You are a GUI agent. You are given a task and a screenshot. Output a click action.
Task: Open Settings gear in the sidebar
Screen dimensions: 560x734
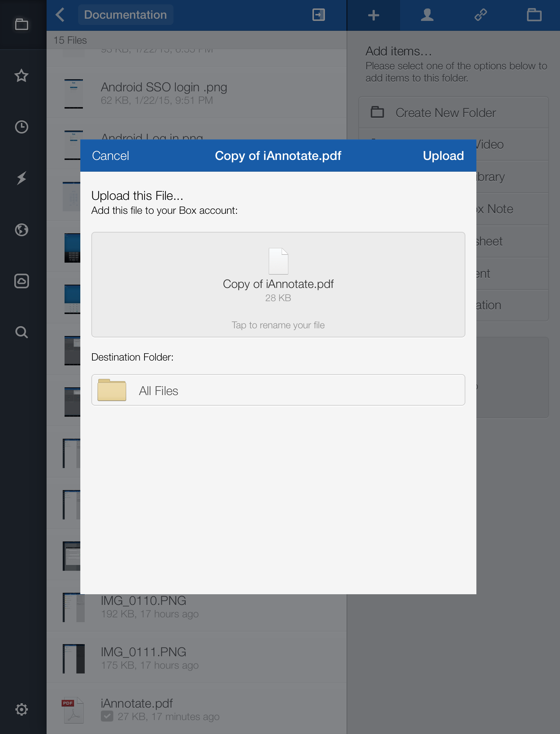pyautogui.click(x=22, y=709)
